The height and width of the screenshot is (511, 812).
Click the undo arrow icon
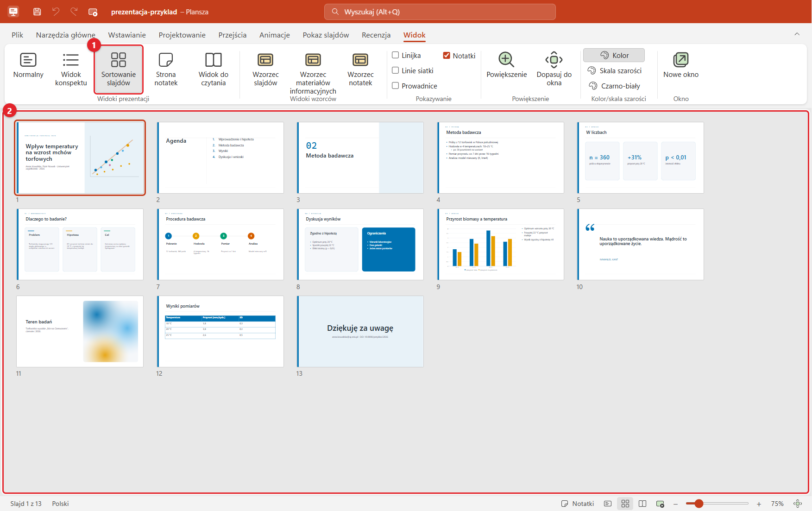pyautogui.click(x=56, y=12)
